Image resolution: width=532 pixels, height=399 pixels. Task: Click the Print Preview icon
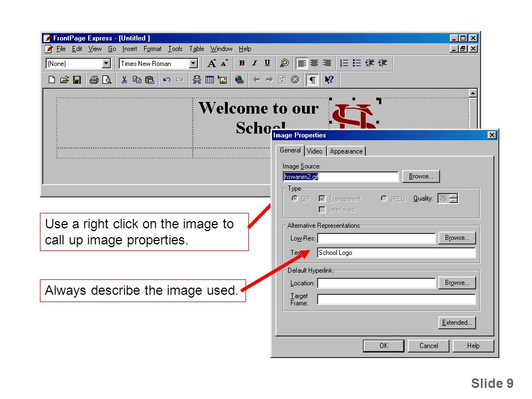point(107,80)
